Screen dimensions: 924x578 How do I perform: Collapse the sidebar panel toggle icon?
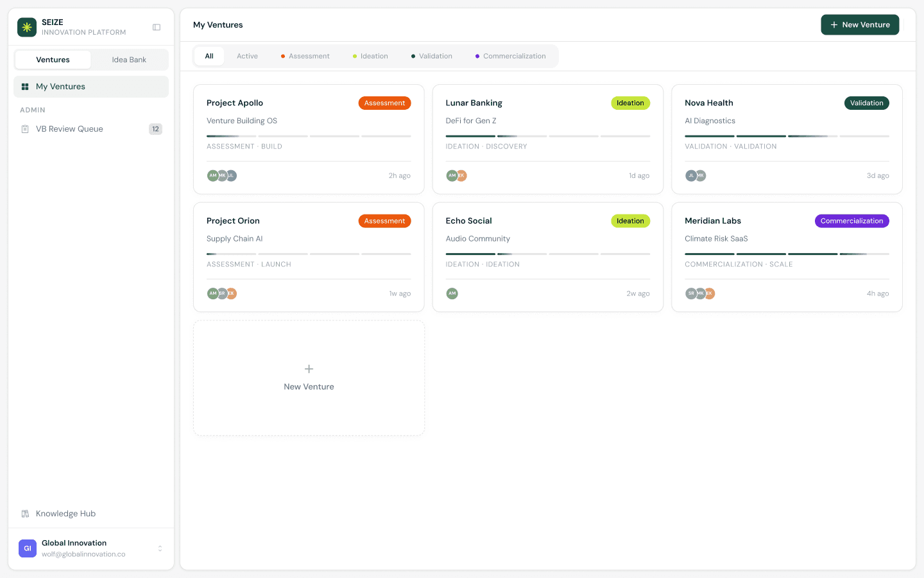[x=157, y=27]
